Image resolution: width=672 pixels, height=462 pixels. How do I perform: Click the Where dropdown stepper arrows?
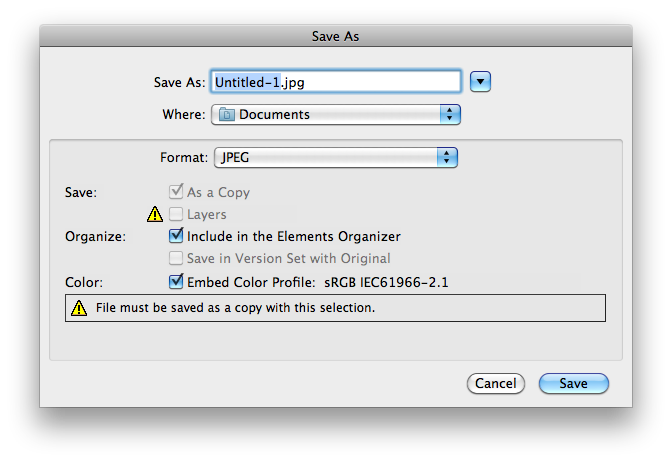coord(450,114)
